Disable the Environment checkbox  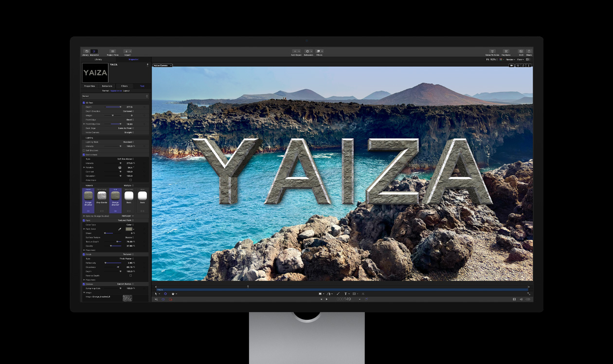(x=84, y=154)
